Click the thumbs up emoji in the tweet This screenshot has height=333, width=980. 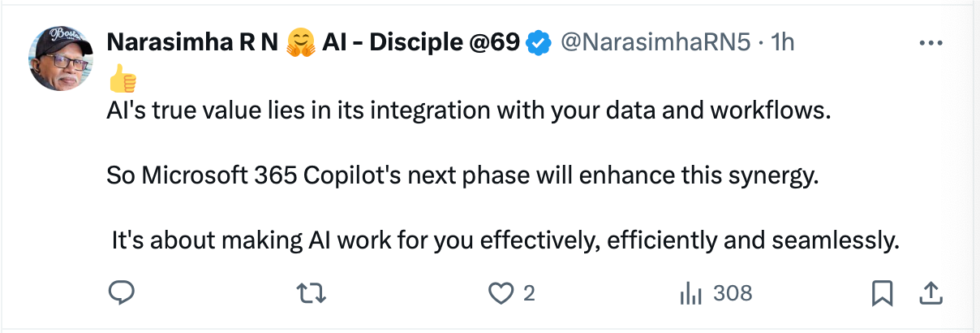(122, 78)
